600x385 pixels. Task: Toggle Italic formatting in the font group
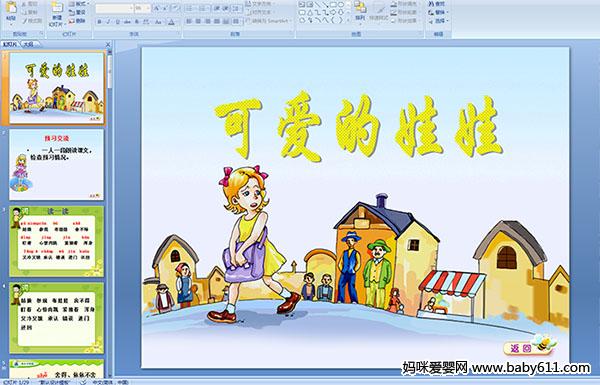pyautogui.click(x=108, y=22)
